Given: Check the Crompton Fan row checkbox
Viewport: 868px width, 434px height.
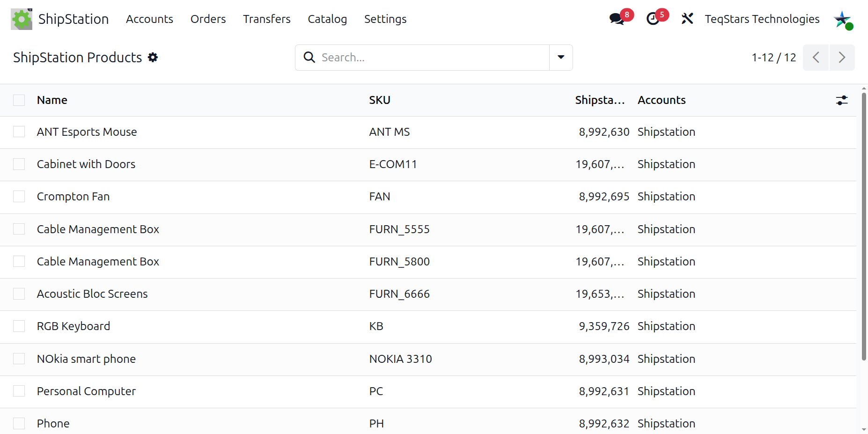Looking at the screenshot, I should [x=19, y=197].
